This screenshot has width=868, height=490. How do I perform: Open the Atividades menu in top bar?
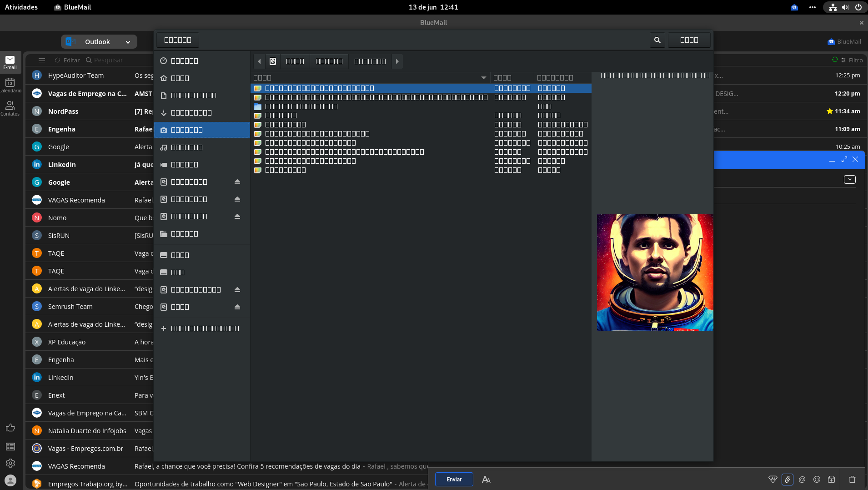coord(21,7)
